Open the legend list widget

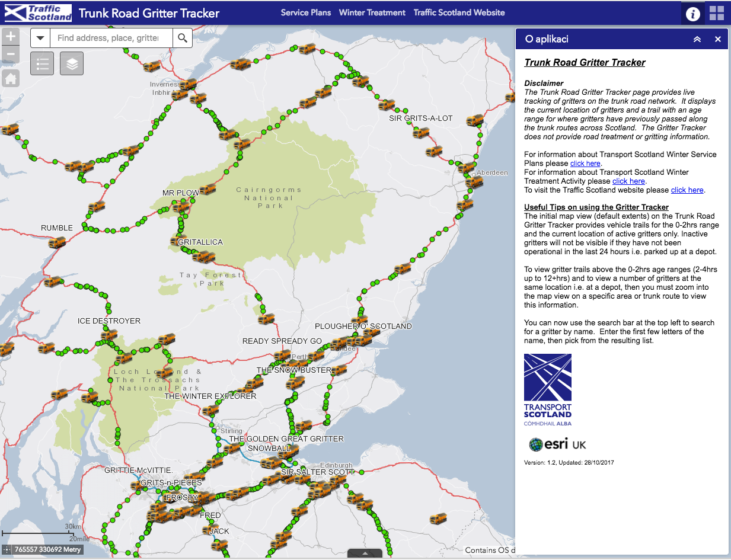coord(42,63)
